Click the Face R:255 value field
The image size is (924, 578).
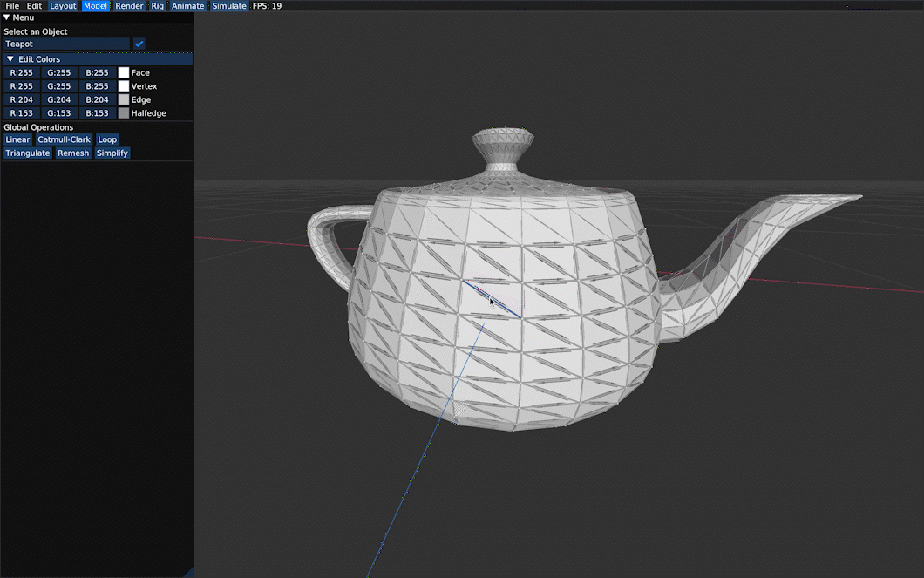21,72
